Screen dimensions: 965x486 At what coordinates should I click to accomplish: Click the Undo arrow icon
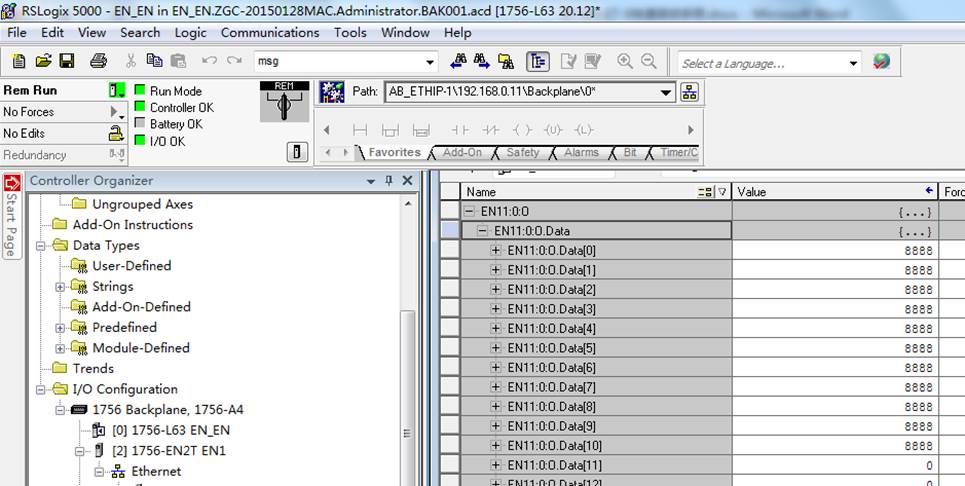pyautogui.click(x=209, y=60)
